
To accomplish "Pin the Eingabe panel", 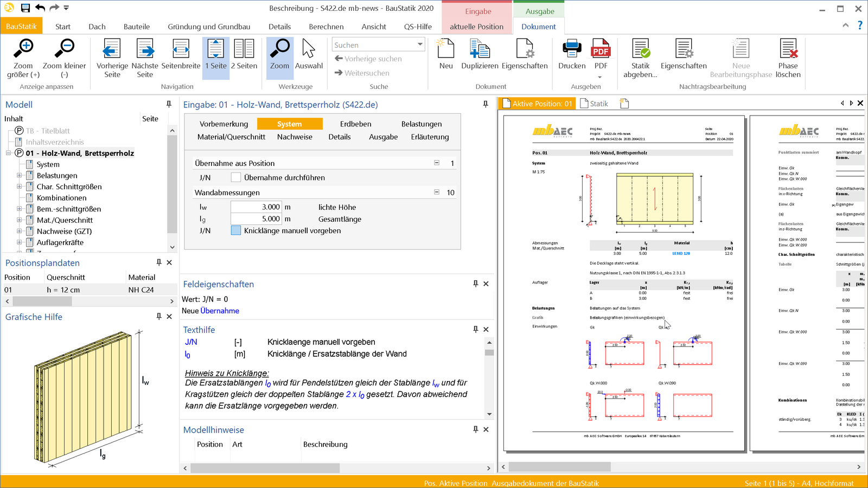I will click(486, 104).
